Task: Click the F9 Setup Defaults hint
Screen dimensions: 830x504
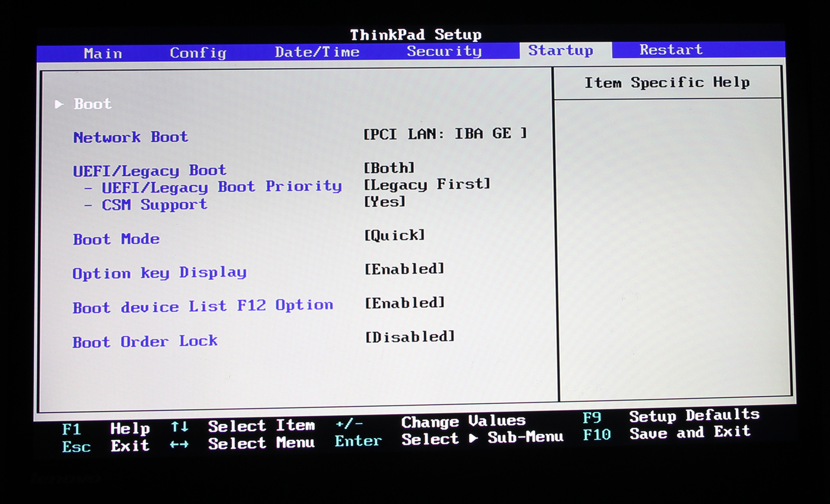Action: [671, 416]
